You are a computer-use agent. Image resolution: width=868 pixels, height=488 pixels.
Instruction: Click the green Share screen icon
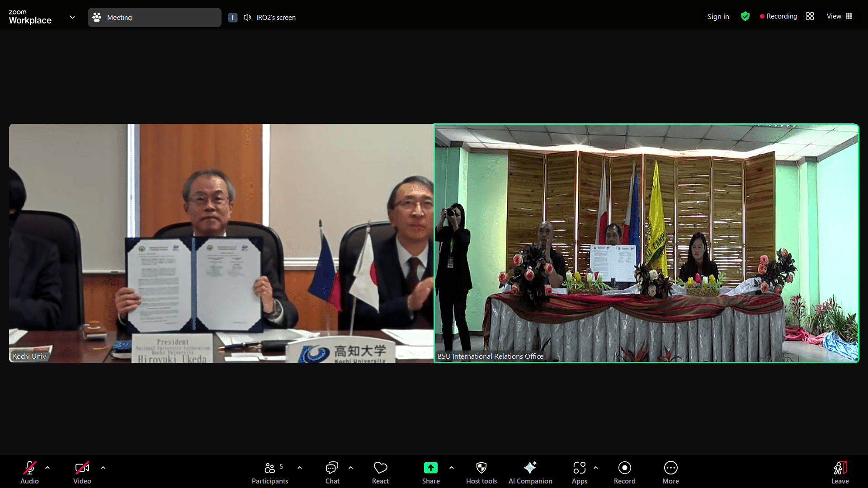pos(430,468)
